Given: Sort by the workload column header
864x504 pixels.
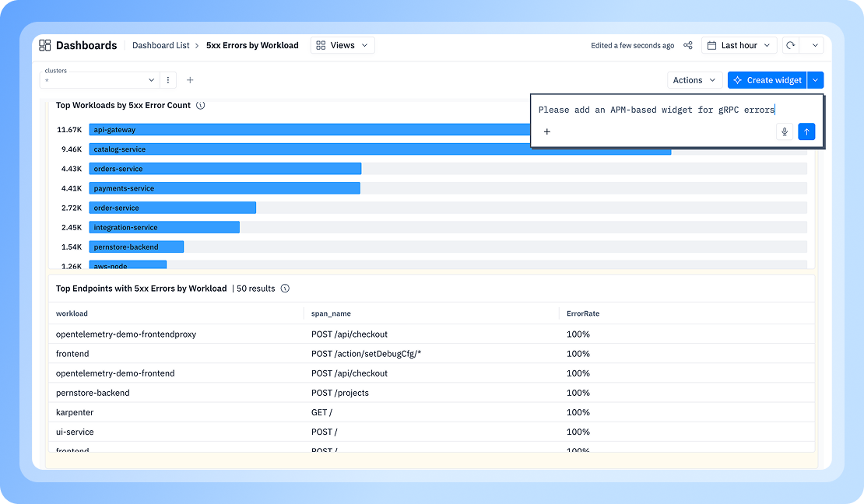Looking at the screenshot, I should pos(72,313).
